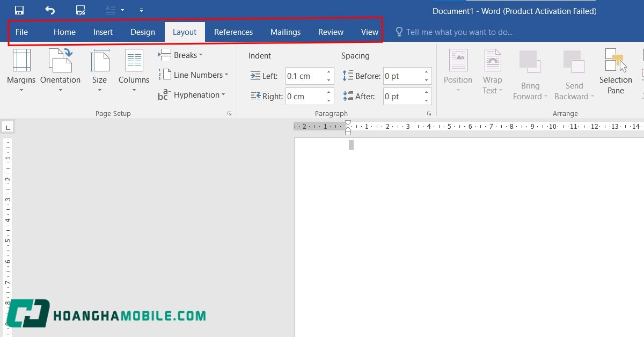Click the Tell me what you want search box
644x337 pixels.
459,32
